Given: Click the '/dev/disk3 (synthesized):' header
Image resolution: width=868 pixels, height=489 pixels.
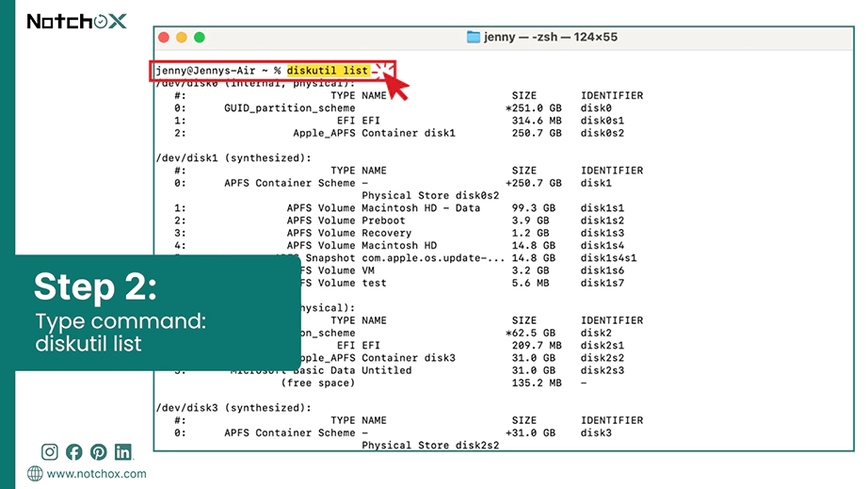Looking at the screenshot, I should 233,408.
